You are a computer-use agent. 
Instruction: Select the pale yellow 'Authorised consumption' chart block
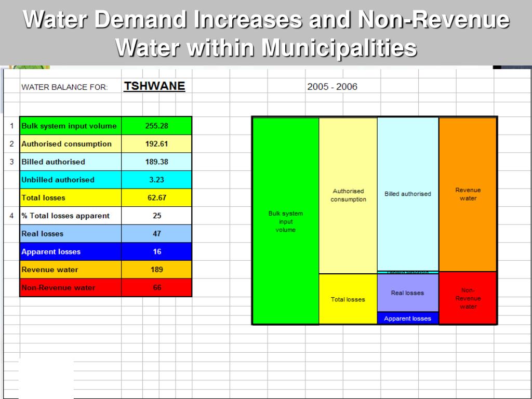click(x=348, y=195)
